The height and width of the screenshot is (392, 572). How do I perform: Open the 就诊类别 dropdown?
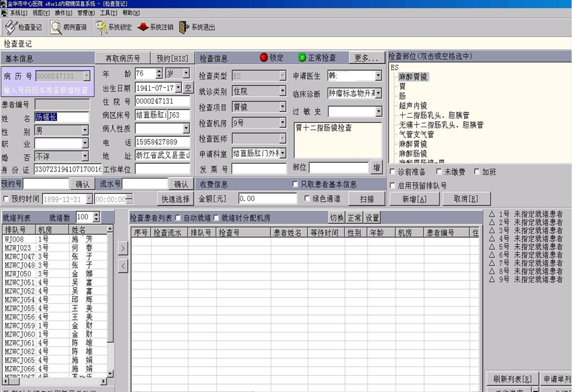pos(282,91)
